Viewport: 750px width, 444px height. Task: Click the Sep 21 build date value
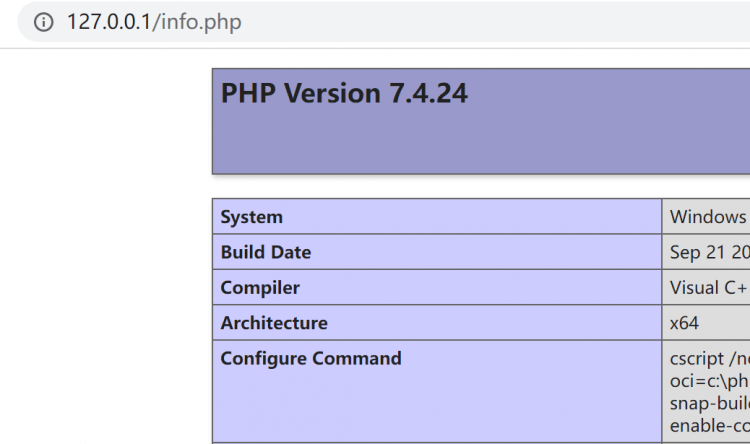pyautogui.click(x=709, y=253)
